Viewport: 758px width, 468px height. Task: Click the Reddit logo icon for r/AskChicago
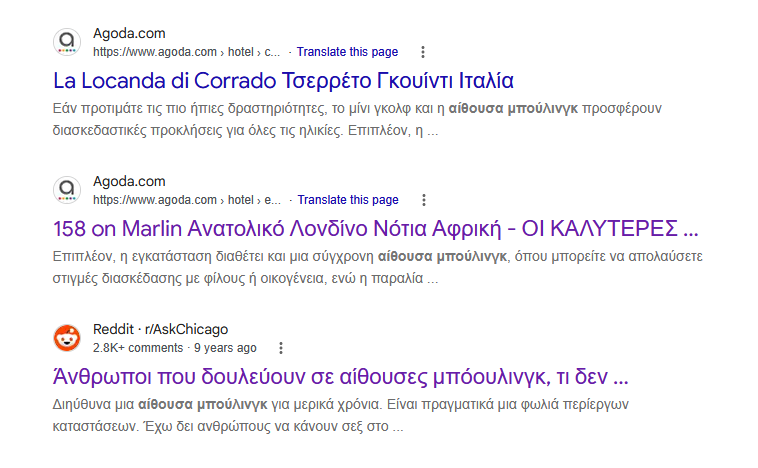[x=67, y=338]
